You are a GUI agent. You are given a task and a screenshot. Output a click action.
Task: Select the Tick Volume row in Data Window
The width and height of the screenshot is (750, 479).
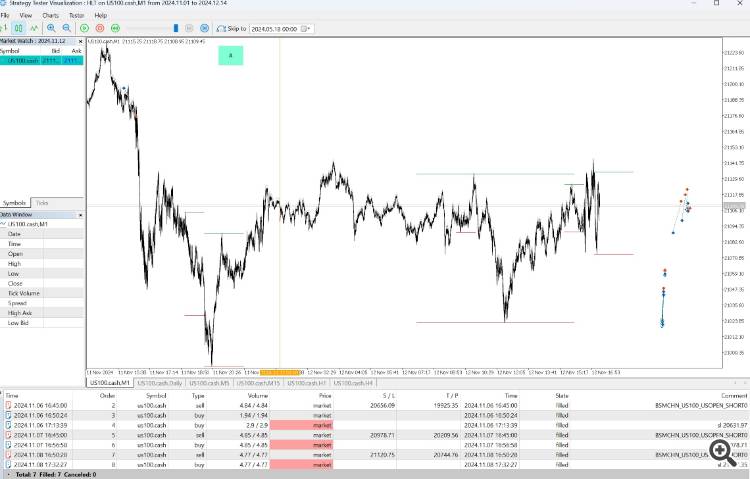click(x=42, y=293)
